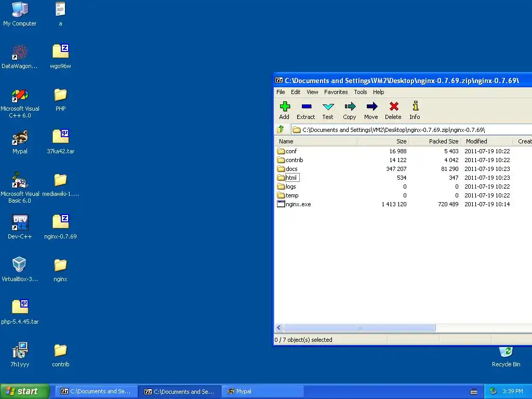
Task: Open the File menu
Action: click(x=281, y=92)
